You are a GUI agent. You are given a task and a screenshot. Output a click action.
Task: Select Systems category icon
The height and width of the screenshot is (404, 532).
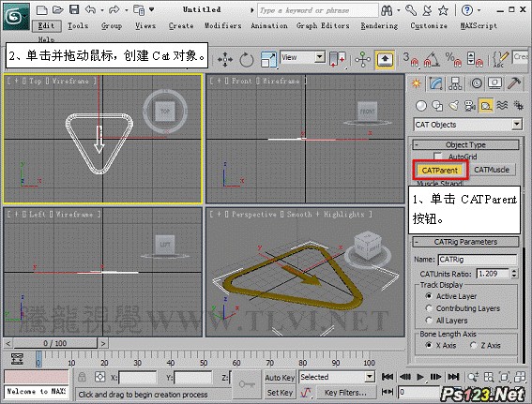coord(518,106)
